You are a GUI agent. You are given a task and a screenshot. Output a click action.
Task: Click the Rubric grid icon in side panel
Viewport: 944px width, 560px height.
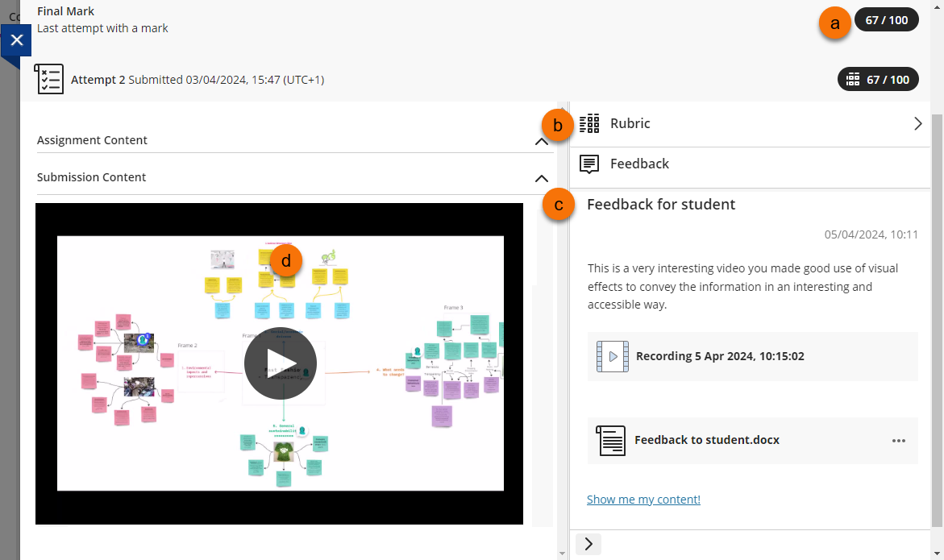589,123
